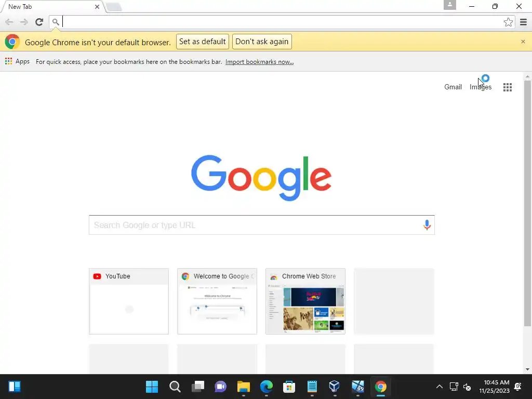Click the Don't ask again button
532x399 pixels.
pos(262,42)
